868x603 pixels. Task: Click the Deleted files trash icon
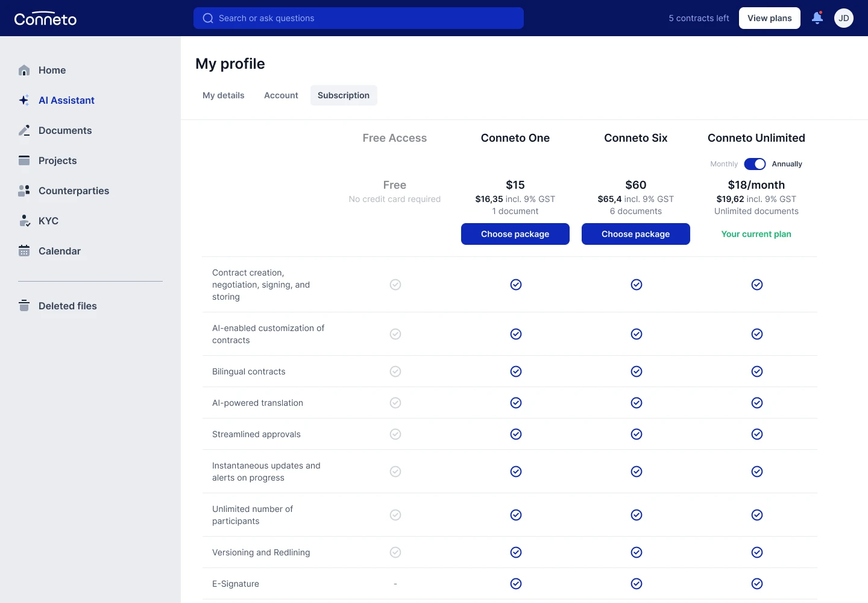point(24,306)
